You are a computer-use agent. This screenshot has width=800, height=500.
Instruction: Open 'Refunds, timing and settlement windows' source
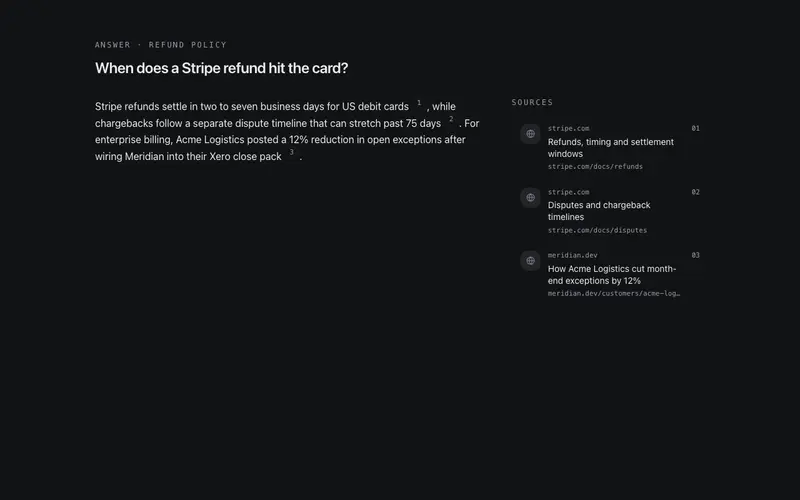[611, 148]
